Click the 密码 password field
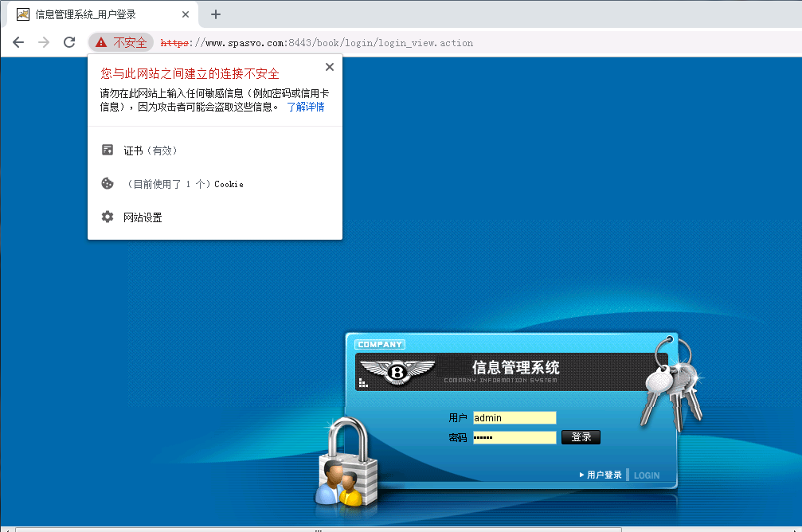Screen dimensions: 802x532 pos(514,437)
